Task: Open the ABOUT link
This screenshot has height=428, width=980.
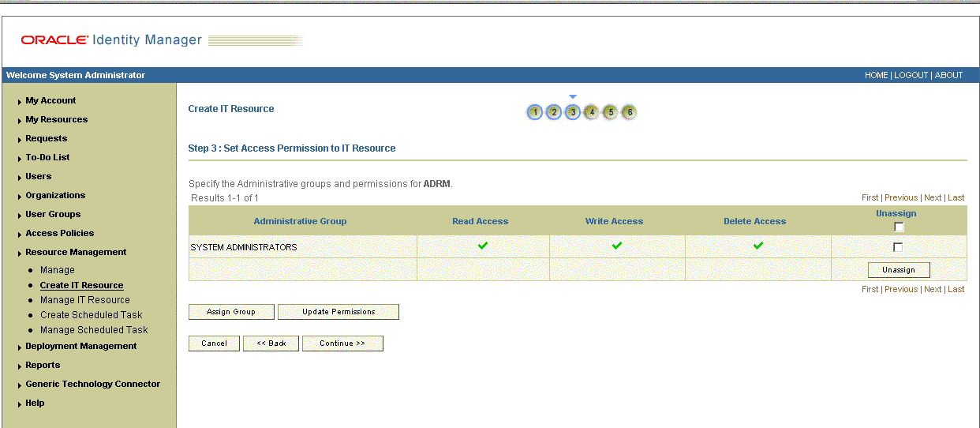Action: [x=948, y=76]
